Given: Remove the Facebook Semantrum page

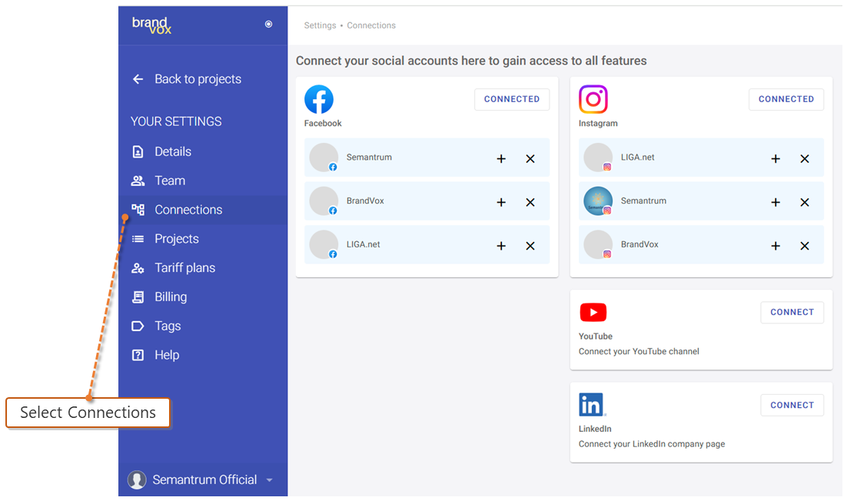Looking at the screenshot, I should [x=530, y=159].
